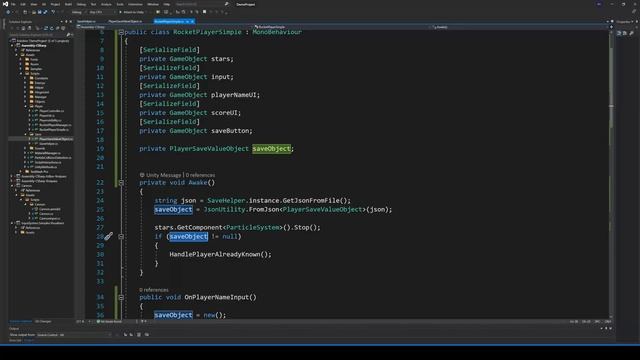The width and height of the screenshot is (640, 360).
Task: Open UnityMethods.cs file
Action: coord(46,167)
